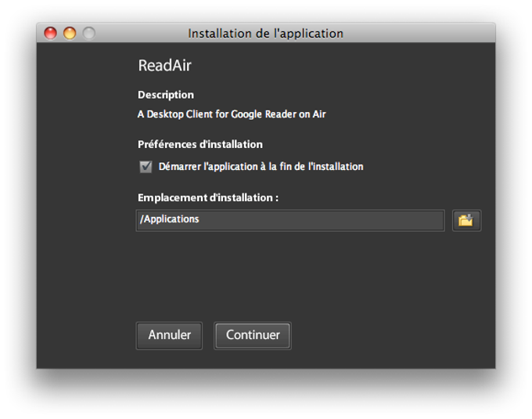Image resolution: width=532 pixels, height=419 pixels.
Task: Uncheck Démarrer l'application à la fin de l'installation
Action: pyautogui.click(x=146, y=167)
